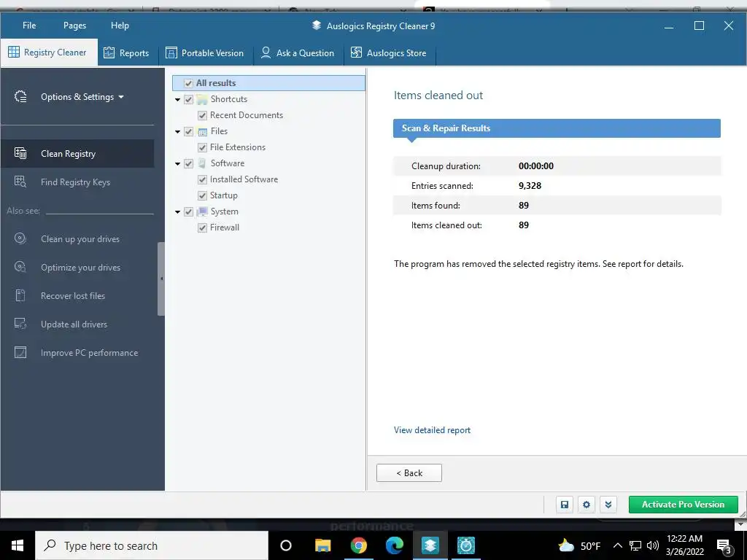This screenshot has height=560, width=747.
Task: Click the Improve PC performance icon
Action: point(20,352)
